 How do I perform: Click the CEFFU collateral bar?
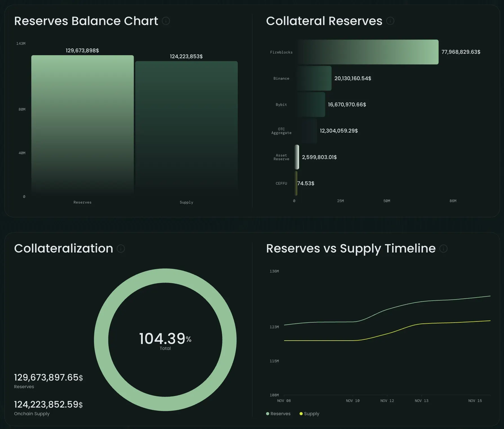tap(296, 183)
